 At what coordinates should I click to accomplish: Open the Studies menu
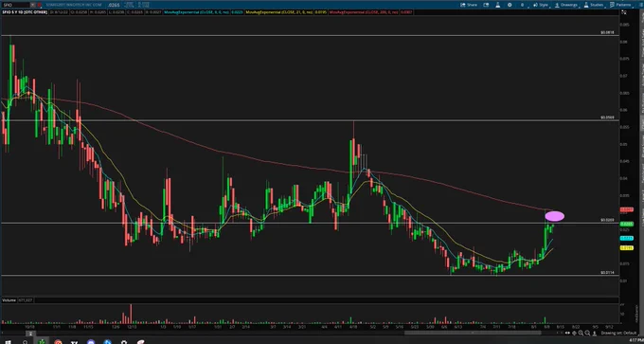click(x=594, y=5)
